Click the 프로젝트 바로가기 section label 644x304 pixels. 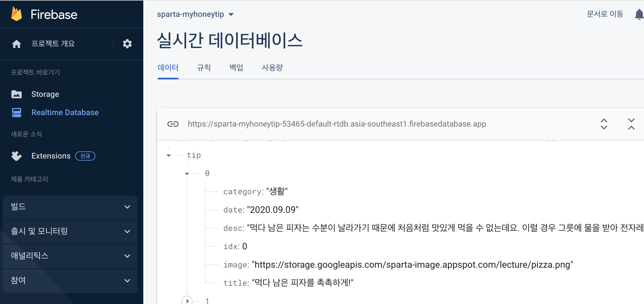click(35, 72)
